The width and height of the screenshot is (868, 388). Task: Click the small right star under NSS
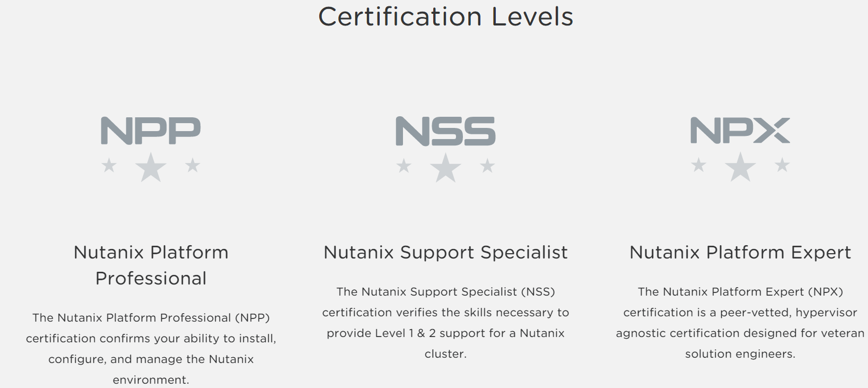click(x=487, y=166)
